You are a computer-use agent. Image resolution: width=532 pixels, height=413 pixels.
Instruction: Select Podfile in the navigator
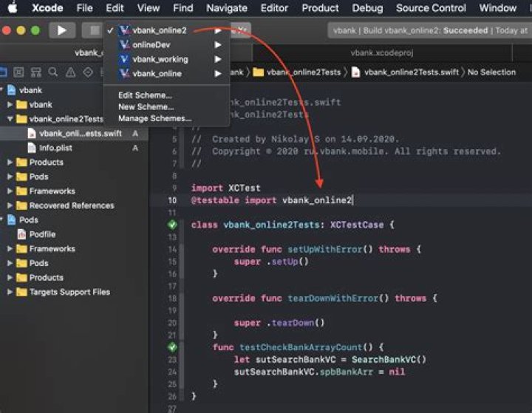point(42,234)
